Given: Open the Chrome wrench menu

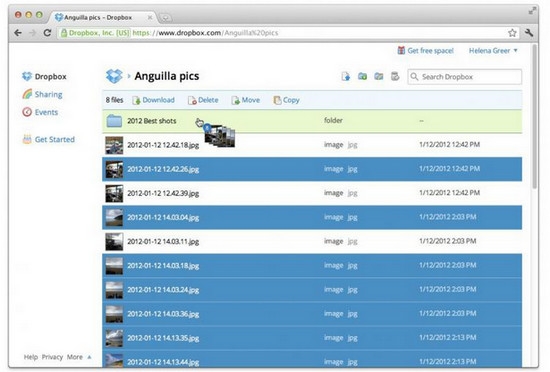Looking at the screenshot, I should [529, 33].
